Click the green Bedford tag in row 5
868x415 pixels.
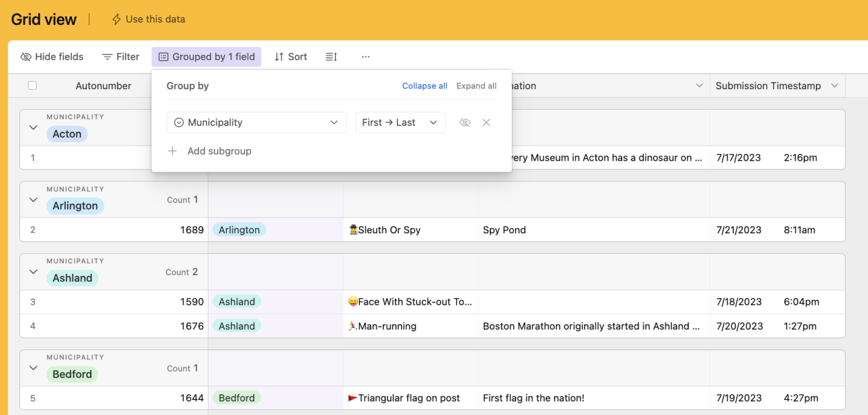pos(237,398)
